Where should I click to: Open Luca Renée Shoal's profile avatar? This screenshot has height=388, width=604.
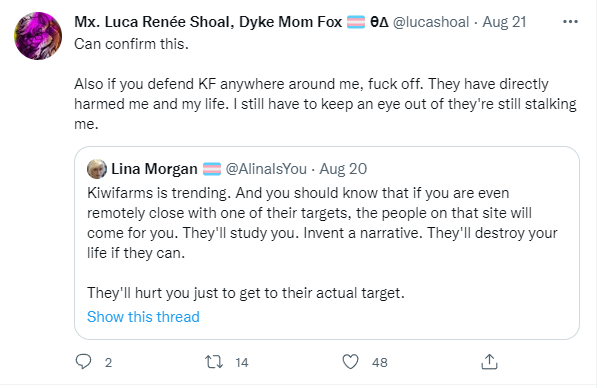[x=38, y=36]
